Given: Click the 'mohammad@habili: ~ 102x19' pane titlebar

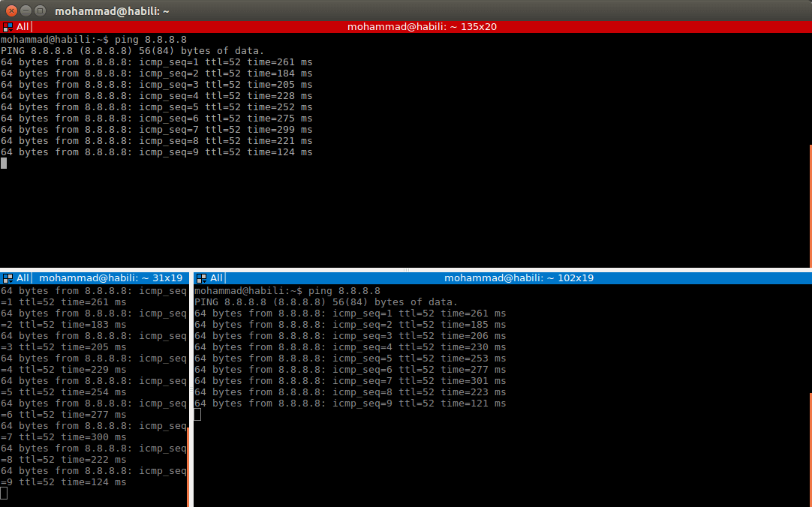Looking at the screenshot, I should tap(519, 277).
